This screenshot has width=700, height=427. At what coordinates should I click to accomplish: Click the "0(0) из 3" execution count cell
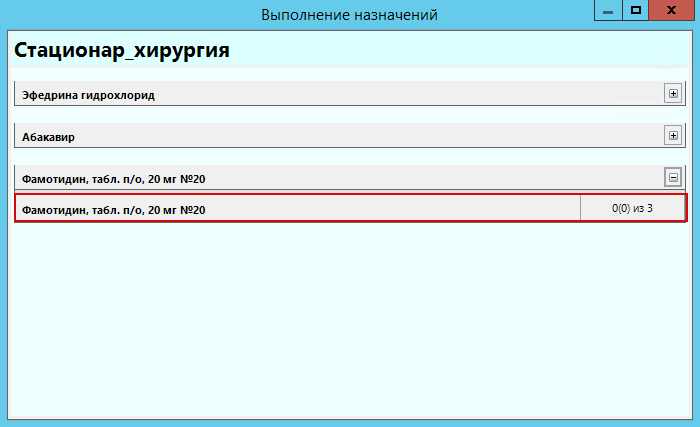coord(632,208)
